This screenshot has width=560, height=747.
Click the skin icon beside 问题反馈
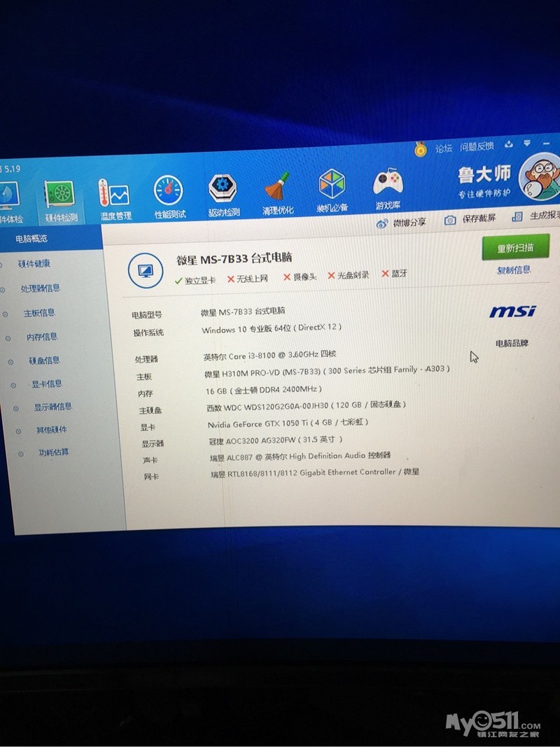coord(509,144)
